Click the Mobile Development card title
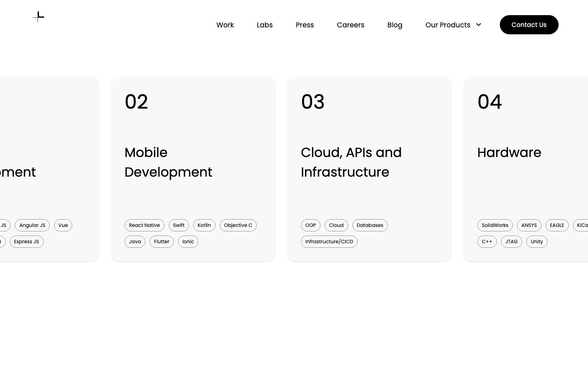Image resolution: width=588 pixels, height=368 pixels. [168, 162]
